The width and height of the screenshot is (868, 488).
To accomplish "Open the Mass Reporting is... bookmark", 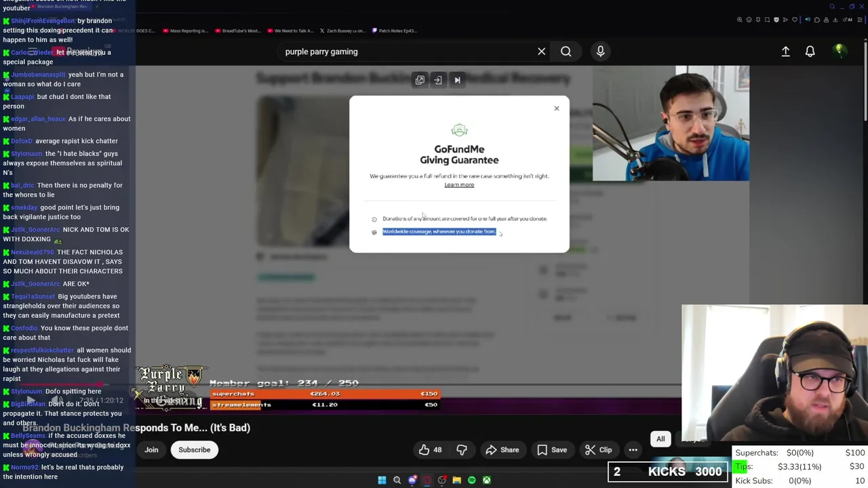I will pos(185,30).
